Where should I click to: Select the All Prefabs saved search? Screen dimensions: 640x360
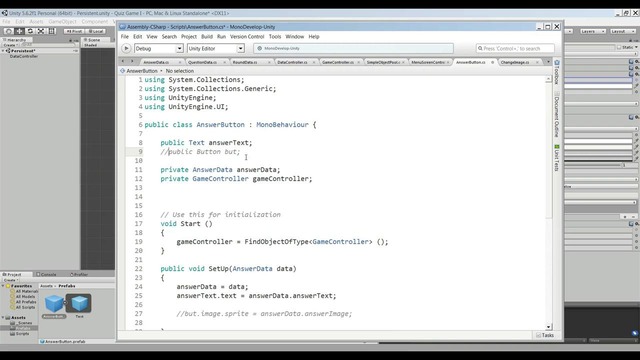[x=23, y=302]
